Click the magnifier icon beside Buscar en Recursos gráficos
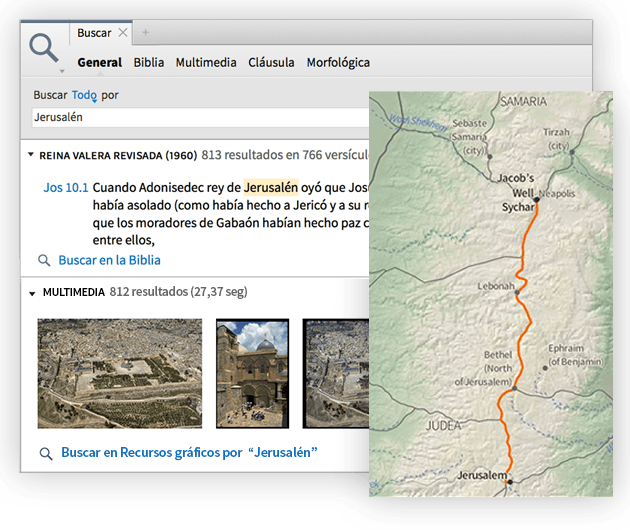The height and width of the screenshot is (530, 630). tap(46, 454)
